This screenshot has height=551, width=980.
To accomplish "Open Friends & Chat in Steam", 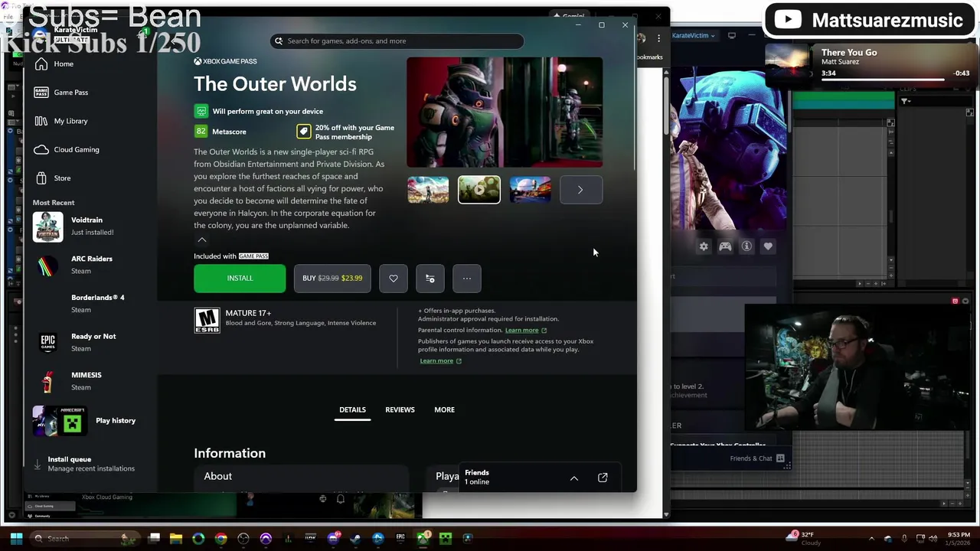I will click(x=756, y=458).
